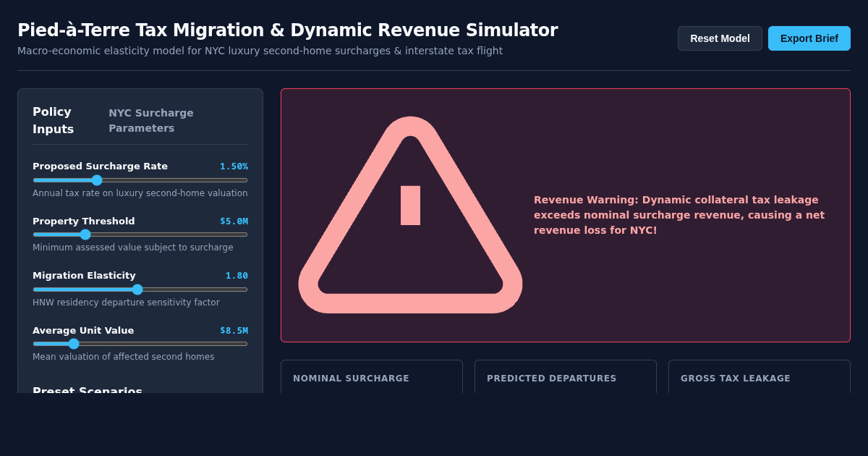The height and width of the screenshot is (456, 868).
Task: Click the $5.0M property threshold value
Action: tap(234, 221)
